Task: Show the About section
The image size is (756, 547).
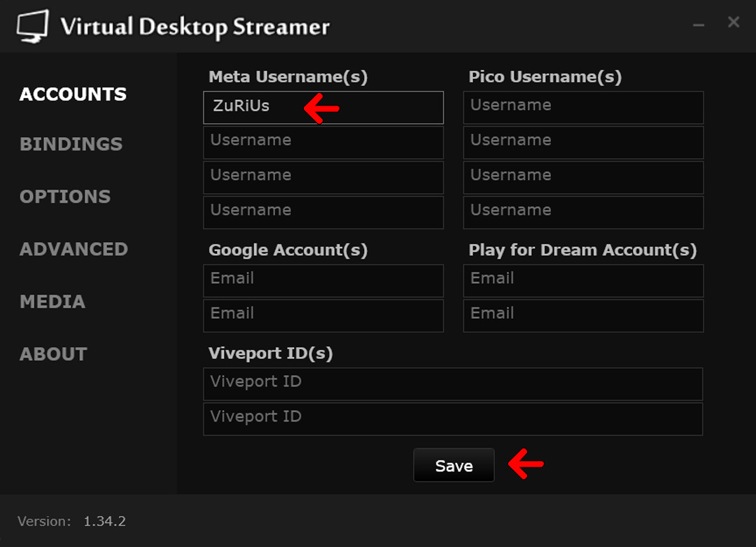Action: [53, 354]
